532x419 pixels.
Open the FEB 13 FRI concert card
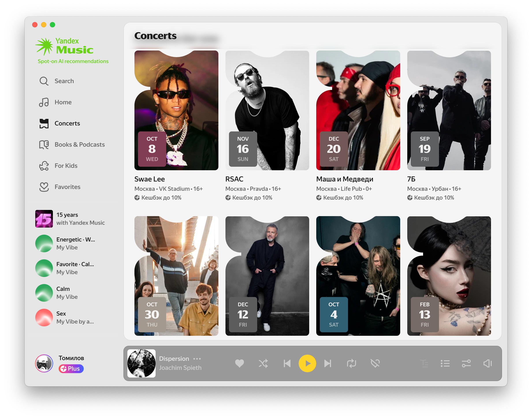pyautogui.click(x=449, y=276)
